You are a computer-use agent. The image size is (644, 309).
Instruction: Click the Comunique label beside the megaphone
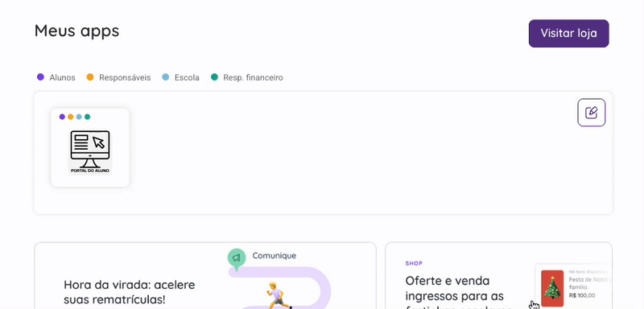click(274, 256)
